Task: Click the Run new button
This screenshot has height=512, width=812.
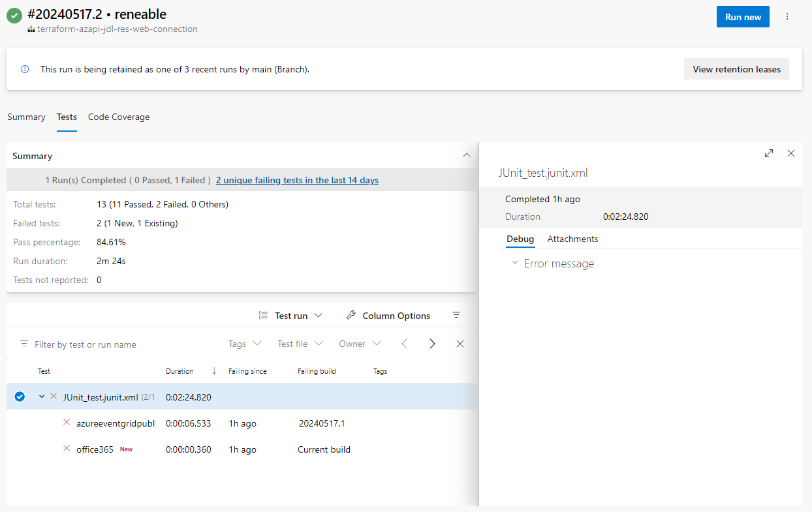Action: (743, 17)
